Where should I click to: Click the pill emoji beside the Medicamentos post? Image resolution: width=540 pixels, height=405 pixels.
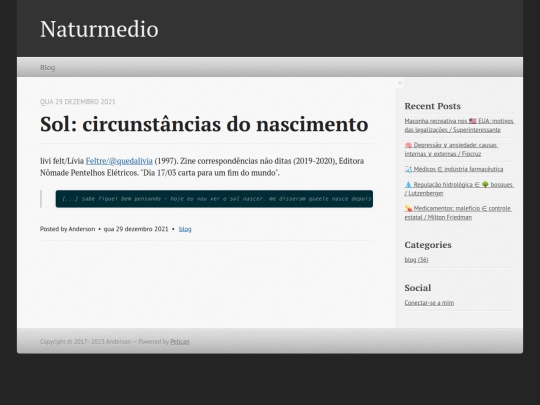408,209
